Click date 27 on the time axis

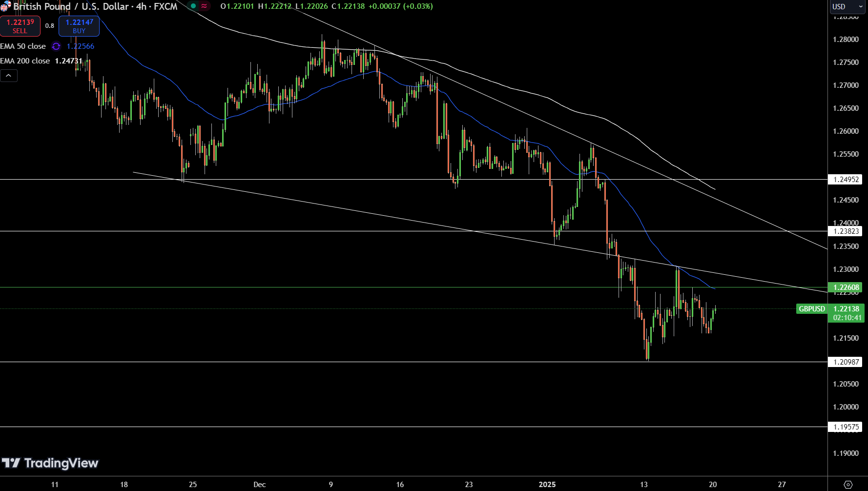click(782, 485)
